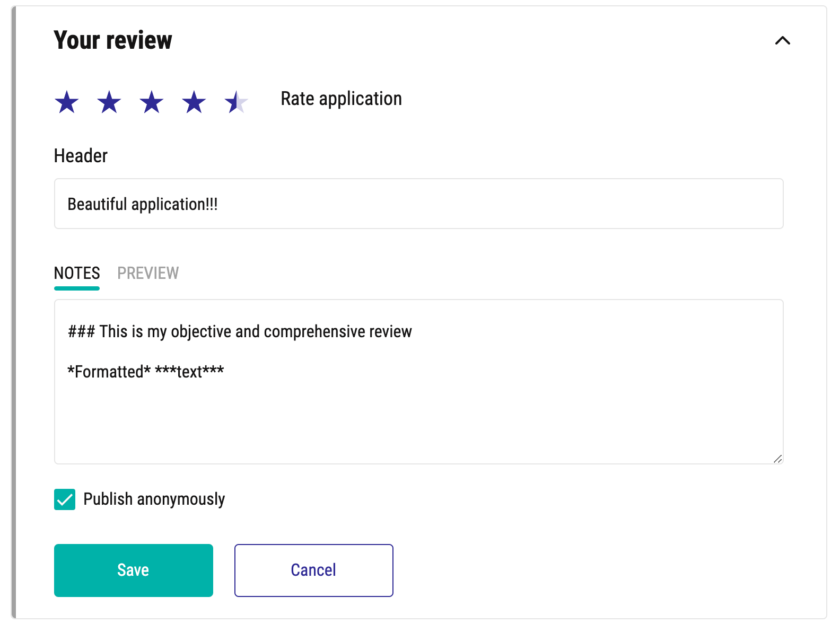Click the Your review heading

(113, 40)
